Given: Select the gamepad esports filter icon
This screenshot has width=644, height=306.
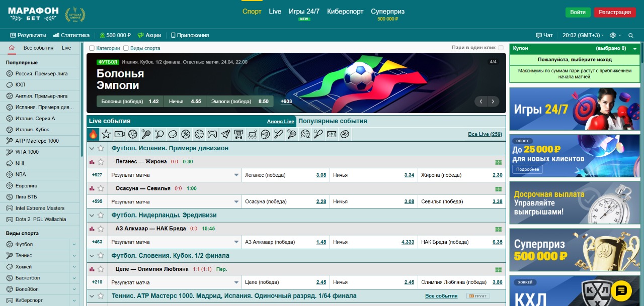Looking at the screenshot, I should click(x=212, y=134).
